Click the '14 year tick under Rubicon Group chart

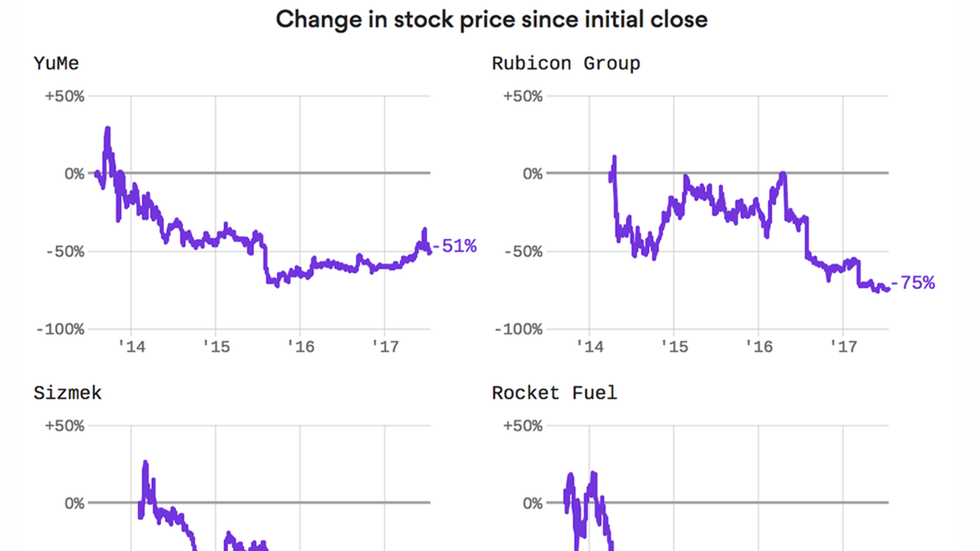(x=590, y=347)
